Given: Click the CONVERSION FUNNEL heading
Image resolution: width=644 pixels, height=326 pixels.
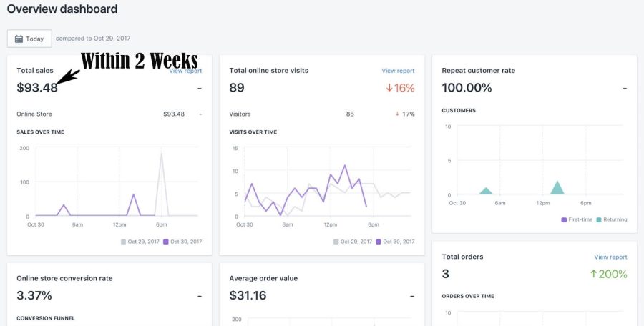Looking at the screenshot, I should click(46, 318).
